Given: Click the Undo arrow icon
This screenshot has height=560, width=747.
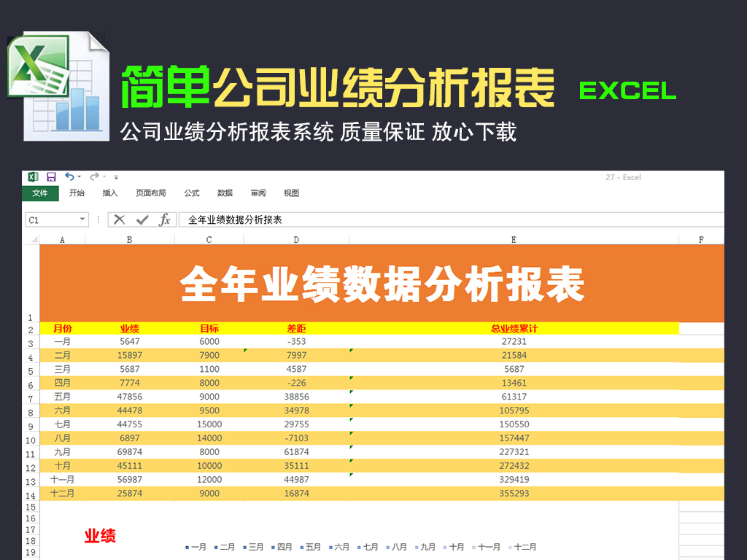Looking at the screenshot, I should tap(69, 176).
